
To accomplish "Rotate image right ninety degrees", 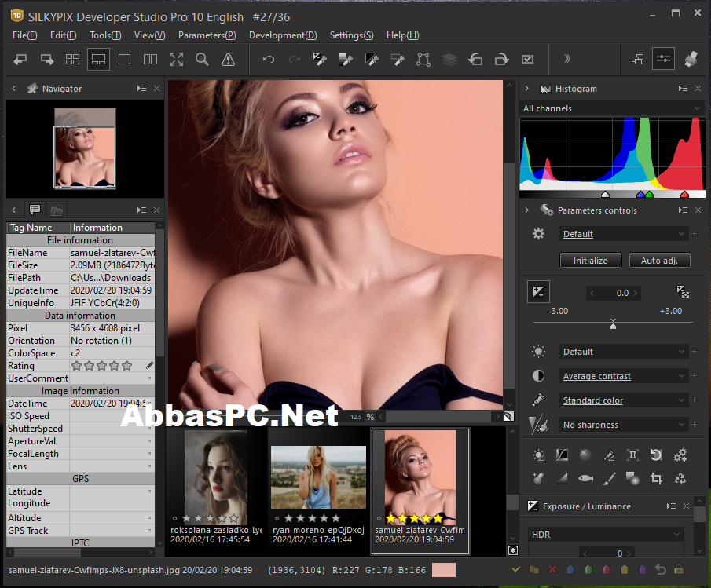I will tap(501, 60).
